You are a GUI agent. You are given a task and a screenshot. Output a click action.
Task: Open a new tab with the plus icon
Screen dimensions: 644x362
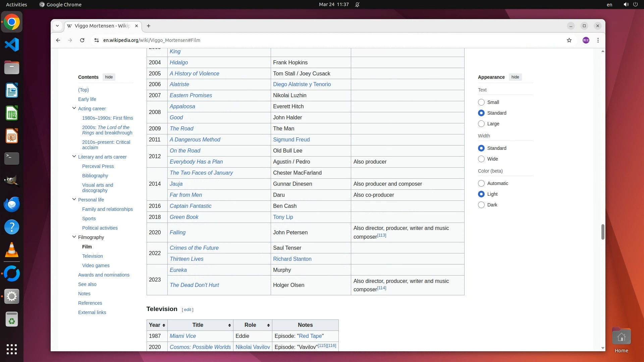[x=149, y=26]
